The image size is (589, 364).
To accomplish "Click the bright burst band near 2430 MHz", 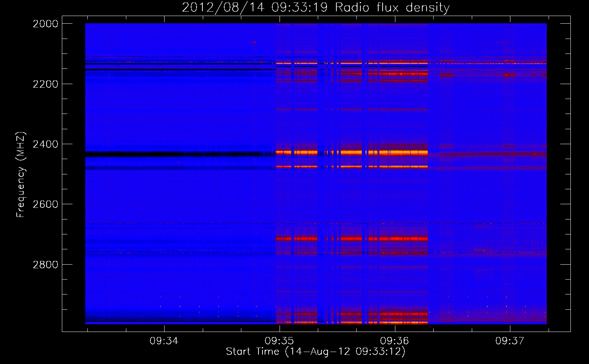I will point(352,153).
